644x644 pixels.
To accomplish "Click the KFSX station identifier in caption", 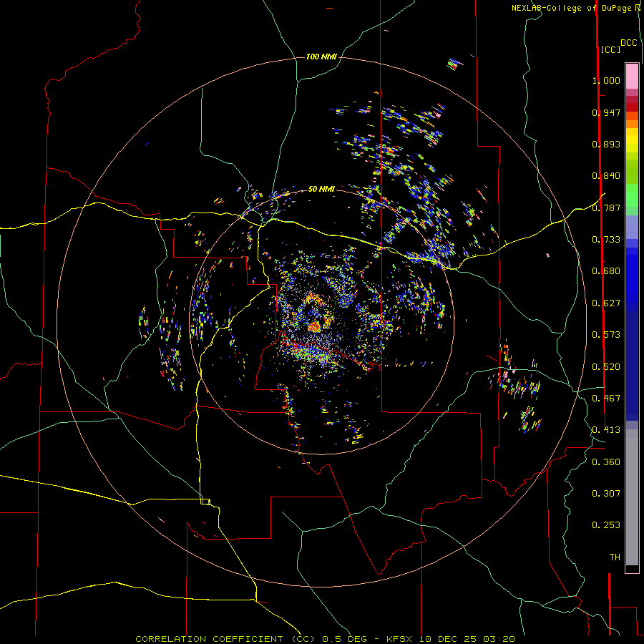I will (401, 639).
